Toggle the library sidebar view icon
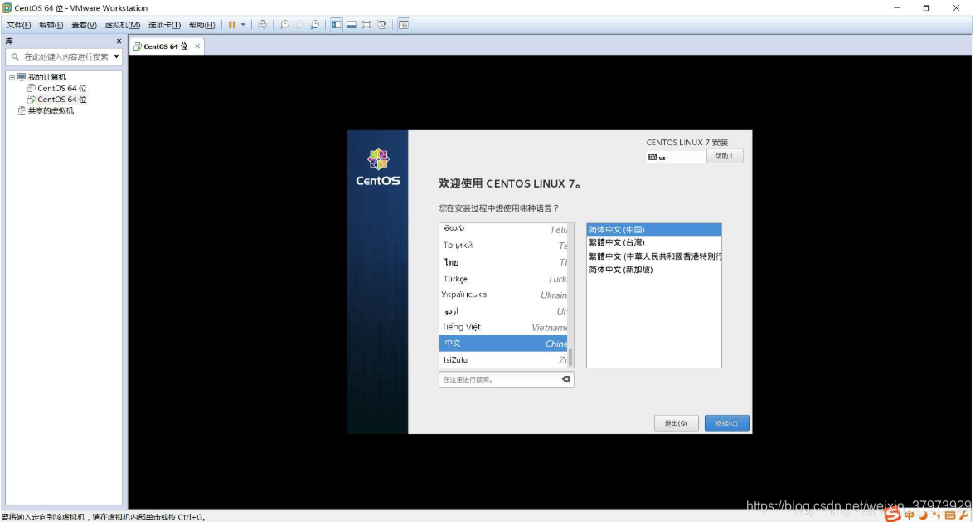 click(337, 25)
